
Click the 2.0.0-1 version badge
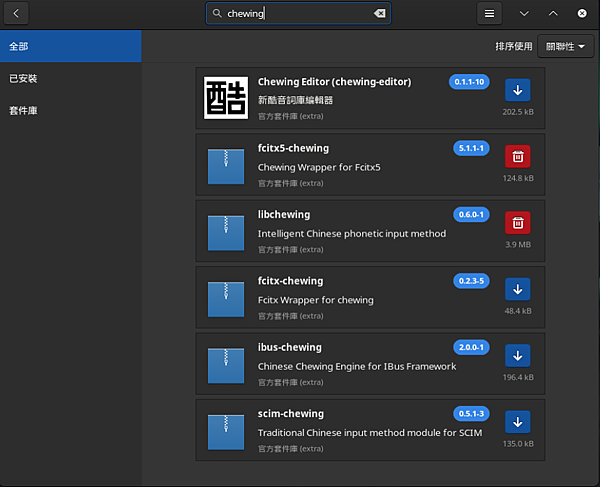click(x=471, y=347)
